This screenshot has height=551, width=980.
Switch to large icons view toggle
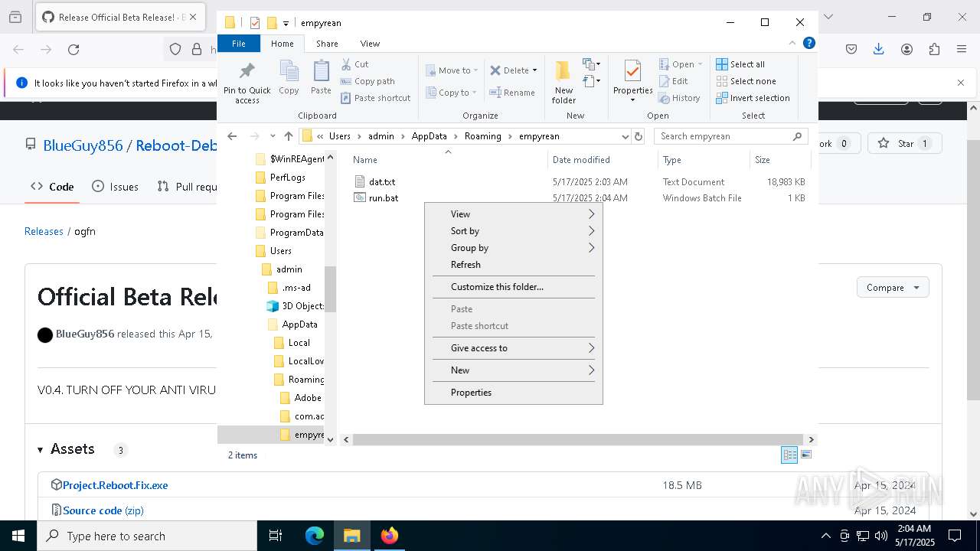[x=805, y=455]
